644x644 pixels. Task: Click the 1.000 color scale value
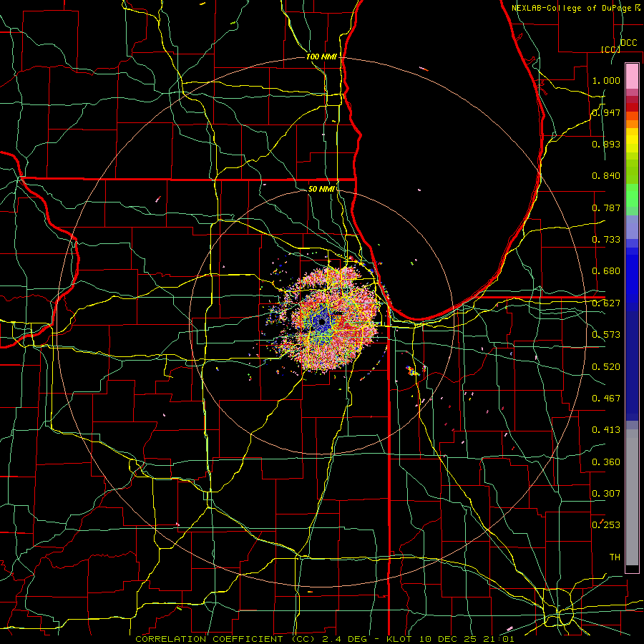[x=606, y=80]
